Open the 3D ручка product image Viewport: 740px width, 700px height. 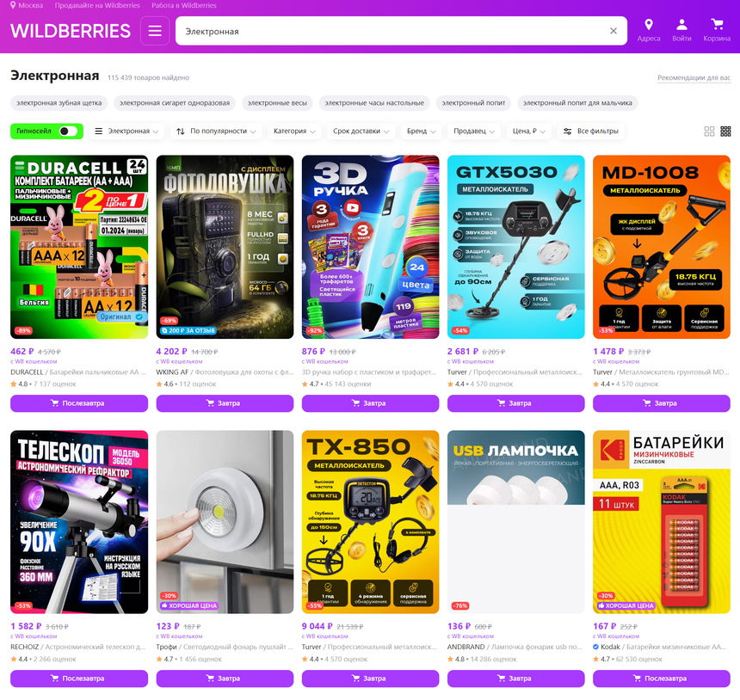tap(371, 247)
